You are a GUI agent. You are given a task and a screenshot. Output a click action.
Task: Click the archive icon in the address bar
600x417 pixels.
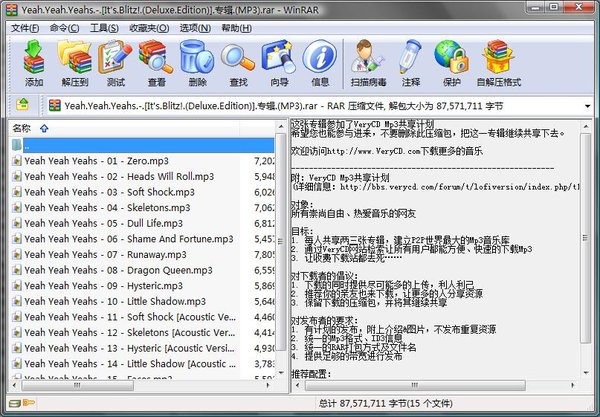pyautogui.click(x=55, y=106)
